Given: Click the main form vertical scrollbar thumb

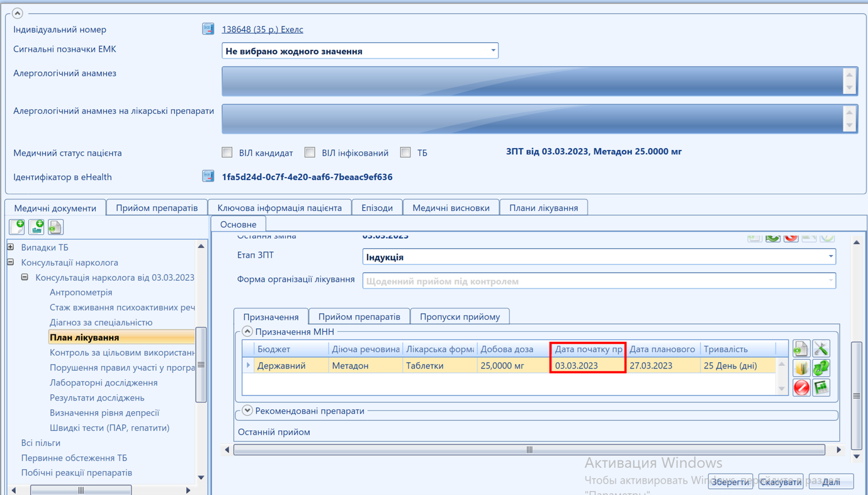Looking at the screenshot, I should [857, 395].
